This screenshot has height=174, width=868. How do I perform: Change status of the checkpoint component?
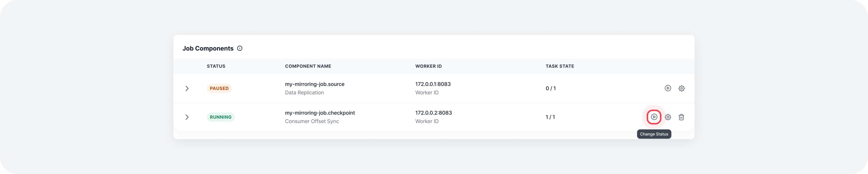[654, 117]
